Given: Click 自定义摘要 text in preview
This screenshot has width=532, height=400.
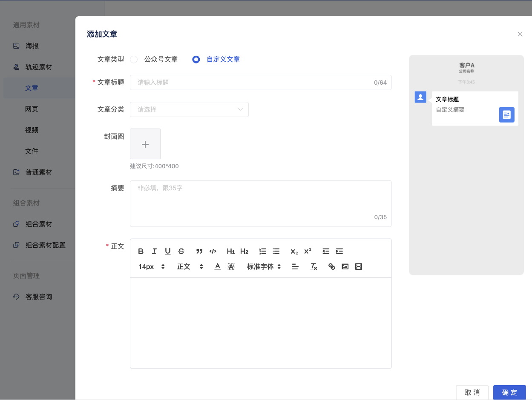Looking at the screenshot, I should coord(450,109).
